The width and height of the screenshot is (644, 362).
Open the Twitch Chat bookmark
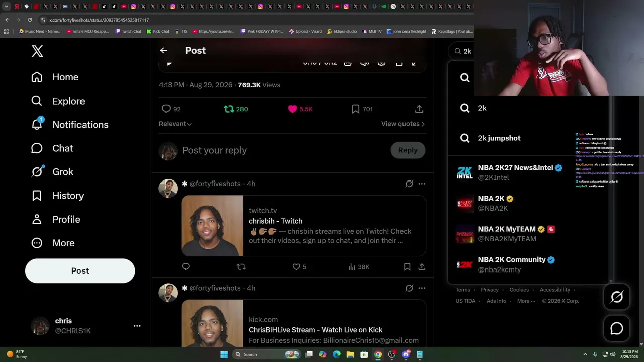tap(128, 31)
